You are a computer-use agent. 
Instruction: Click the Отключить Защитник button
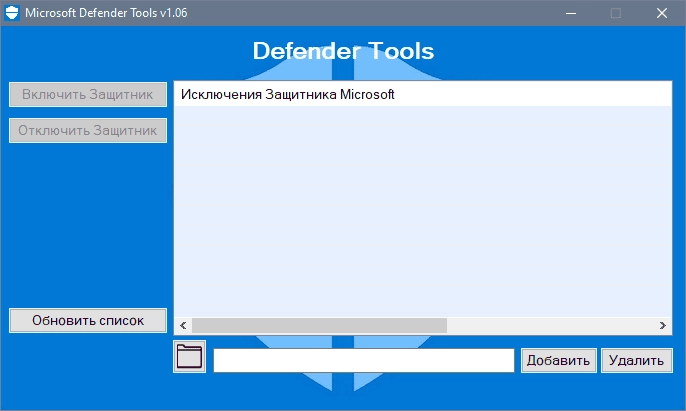click(x=88, y=130)
